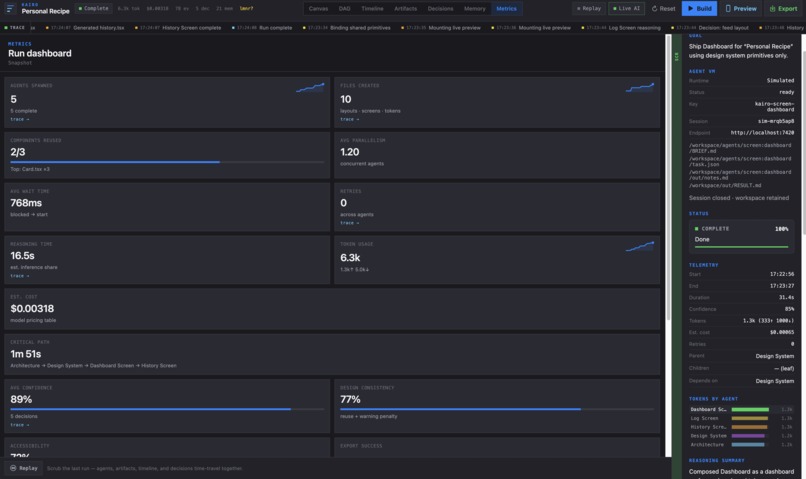806x479 pixels.
Task: Click the Design Consistency progress bar
Action: point(497,409)
